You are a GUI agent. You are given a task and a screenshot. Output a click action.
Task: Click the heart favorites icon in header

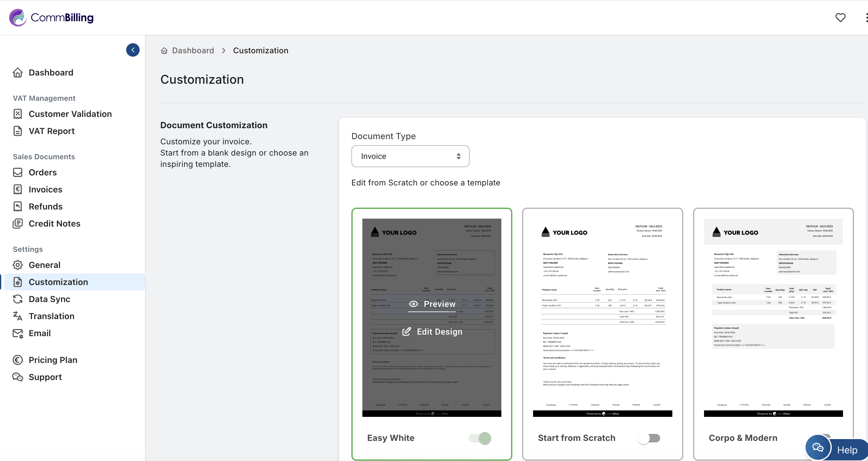(x=840, y=18)
